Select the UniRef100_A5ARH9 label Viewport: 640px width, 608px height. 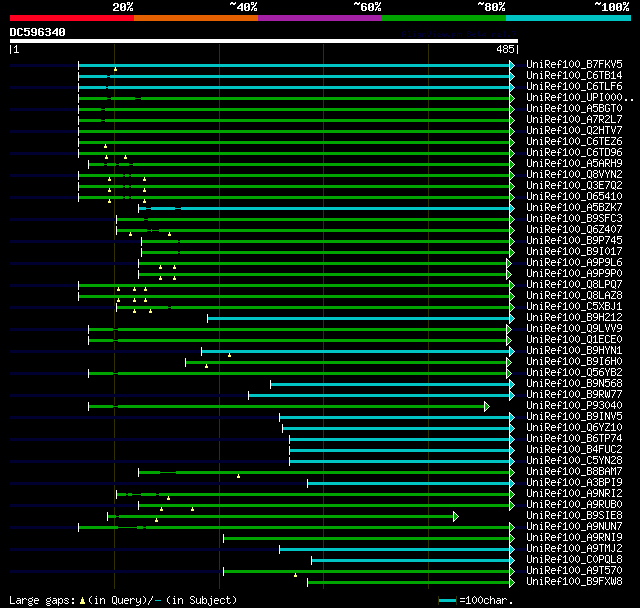tap(574, 164)
